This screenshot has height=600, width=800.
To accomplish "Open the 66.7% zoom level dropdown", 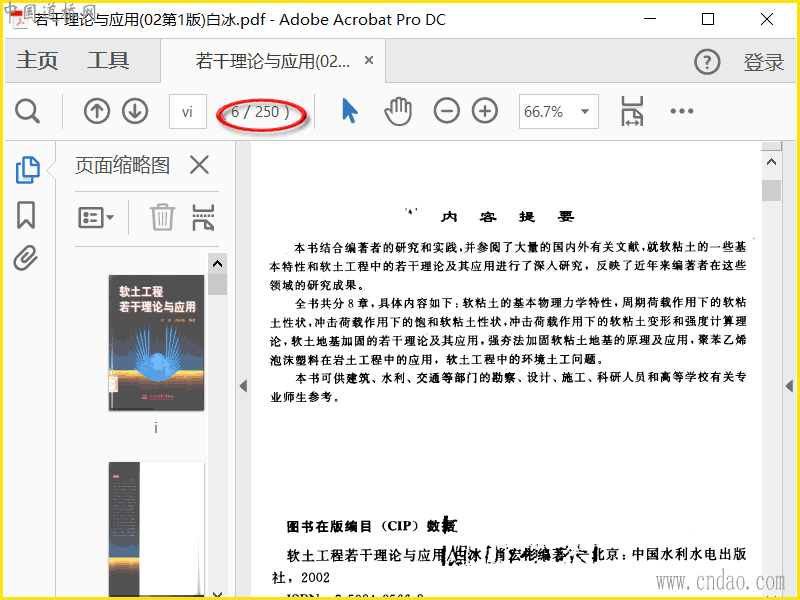I will point(559,111).
